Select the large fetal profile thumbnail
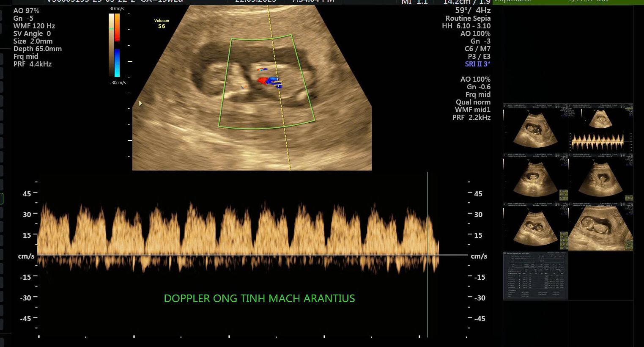 tap(600, 226)
